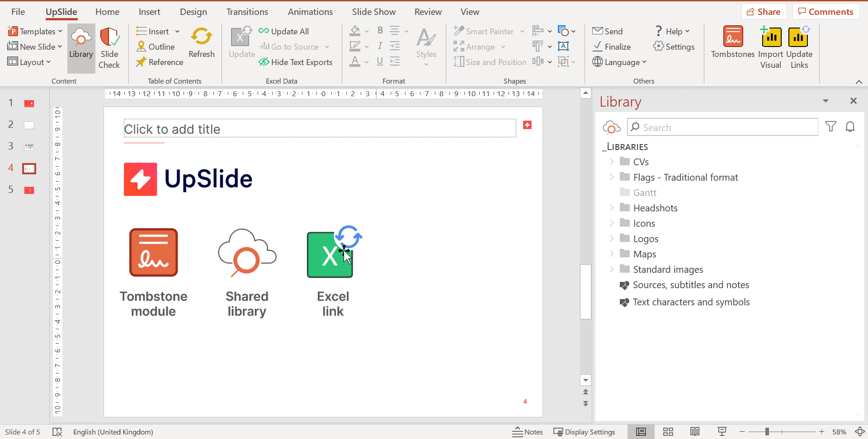Start Slide Show from status bar
868x439 pixels.
click(x=722, y=432)
